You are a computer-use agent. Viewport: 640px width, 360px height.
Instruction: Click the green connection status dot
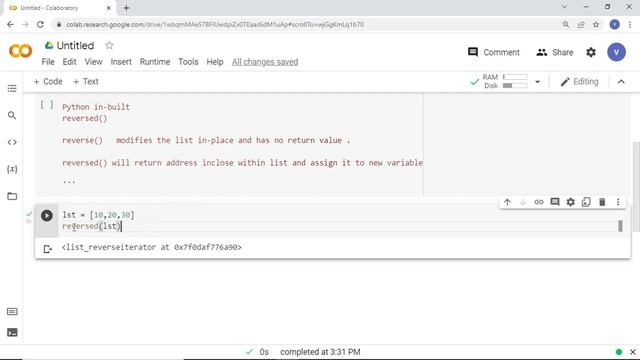pyautogui.click(x=619, y=352)
